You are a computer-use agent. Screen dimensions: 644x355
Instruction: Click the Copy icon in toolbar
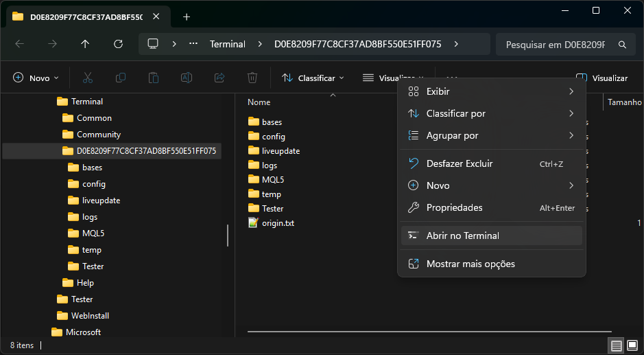tap(121, 78)
